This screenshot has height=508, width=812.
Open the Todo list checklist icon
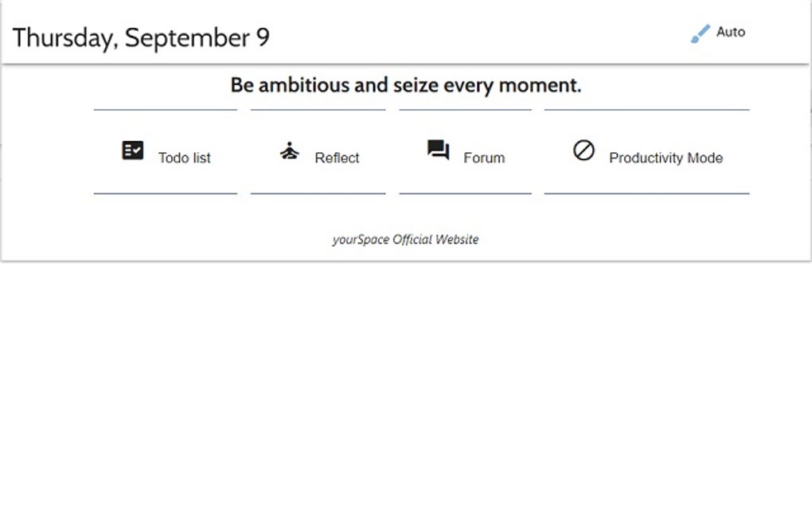point(133,150)
